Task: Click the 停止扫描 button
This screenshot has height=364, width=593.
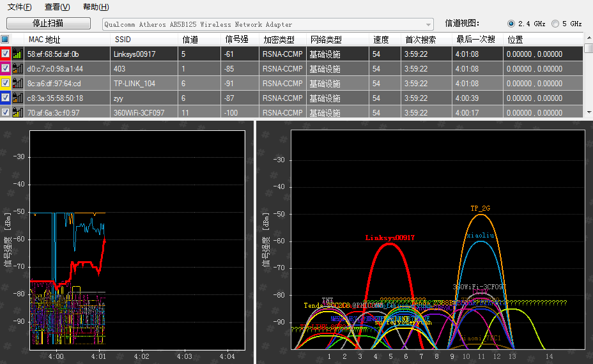Action: click(49, 24)
